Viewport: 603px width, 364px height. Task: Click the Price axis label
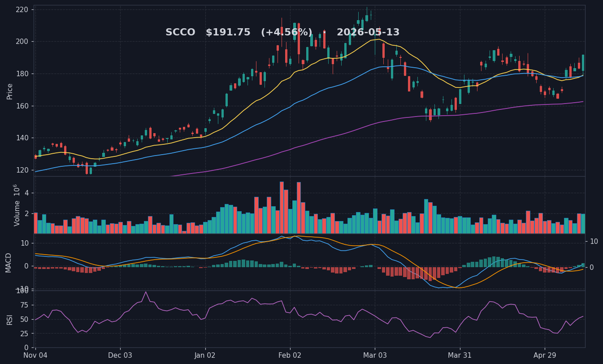(10, 91)
